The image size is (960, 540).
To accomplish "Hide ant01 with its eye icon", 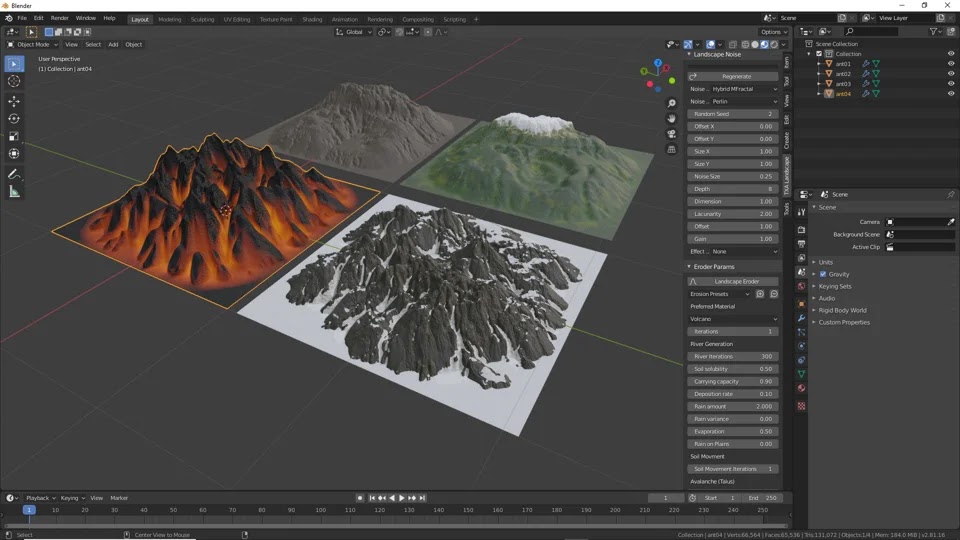I will pos(951,64).
